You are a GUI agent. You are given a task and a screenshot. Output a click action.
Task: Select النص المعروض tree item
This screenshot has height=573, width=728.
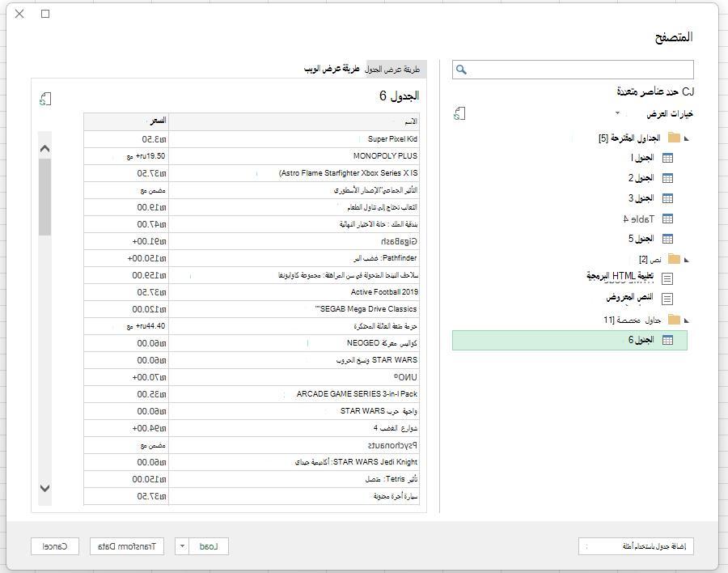[629, 297]
